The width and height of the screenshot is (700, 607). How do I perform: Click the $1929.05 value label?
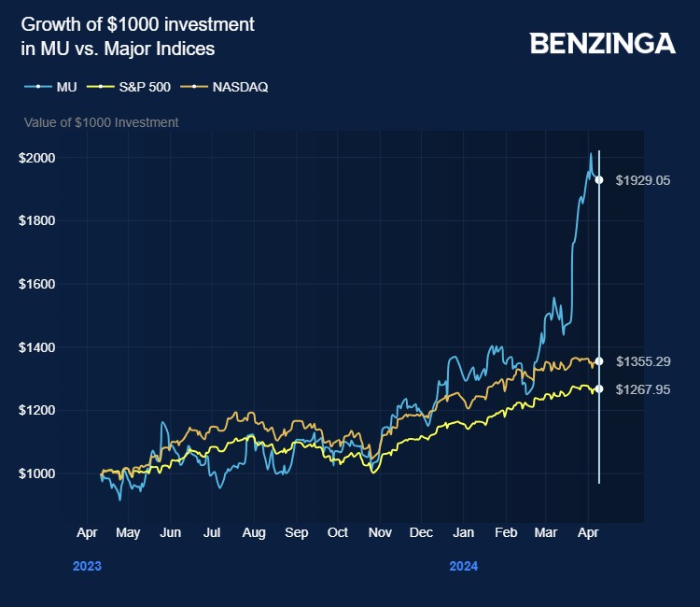click(x=643, y=180)
